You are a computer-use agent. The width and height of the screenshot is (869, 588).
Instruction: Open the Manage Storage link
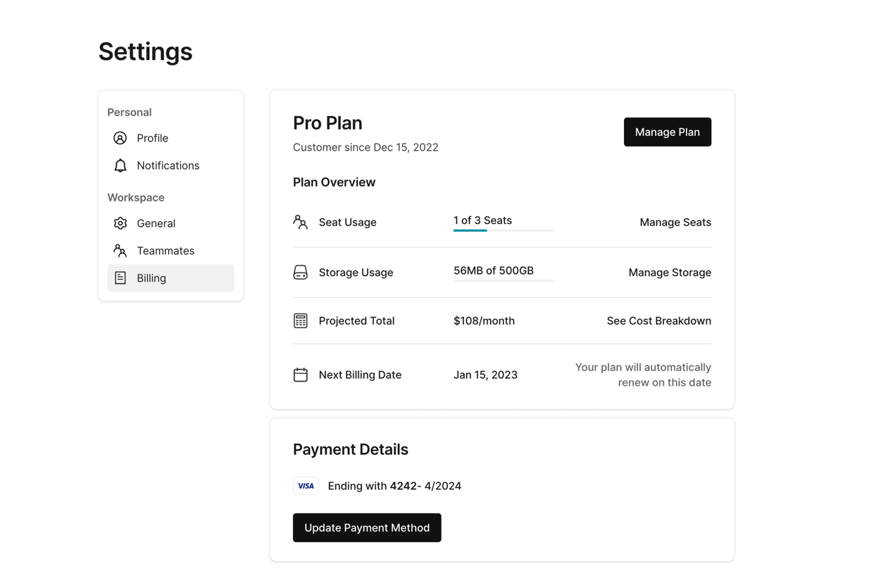click(669, 273)
